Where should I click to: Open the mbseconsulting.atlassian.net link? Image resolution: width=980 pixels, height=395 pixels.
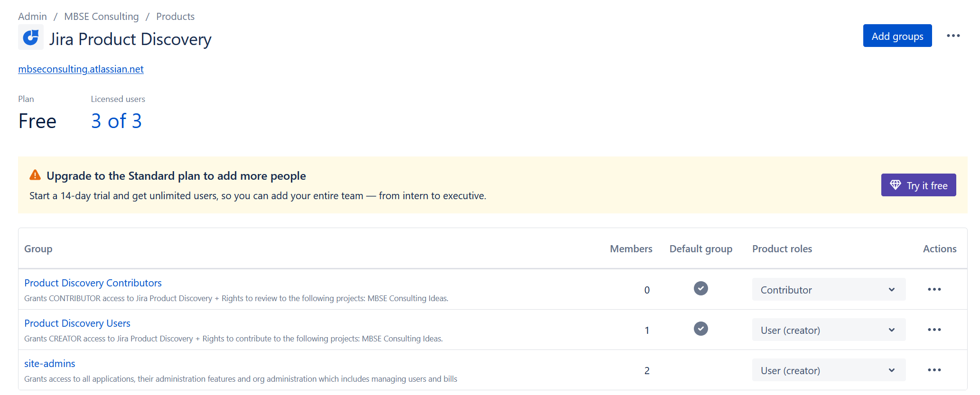(81, 69)
